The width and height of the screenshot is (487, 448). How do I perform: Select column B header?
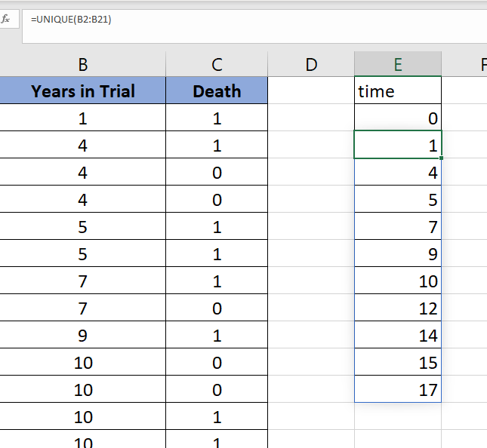pyautogui.click(x=82, y=64)
